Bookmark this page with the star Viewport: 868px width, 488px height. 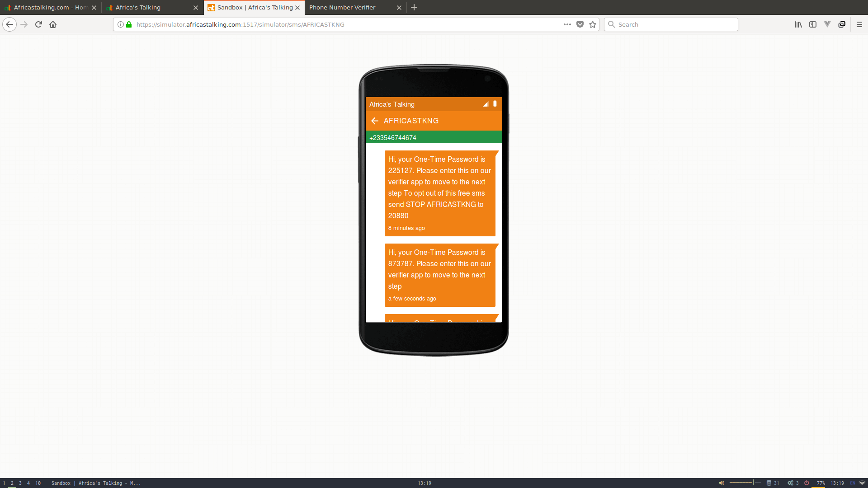pos(593,24)
